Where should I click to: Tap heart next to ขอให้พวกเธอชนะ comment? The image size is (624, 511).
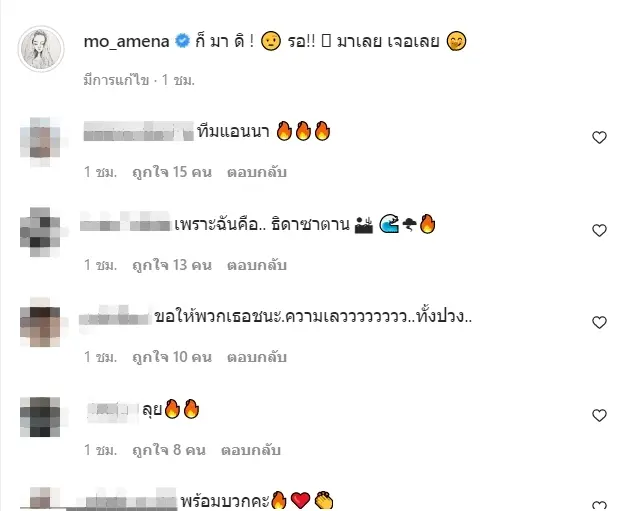click(x=599, y=322)
